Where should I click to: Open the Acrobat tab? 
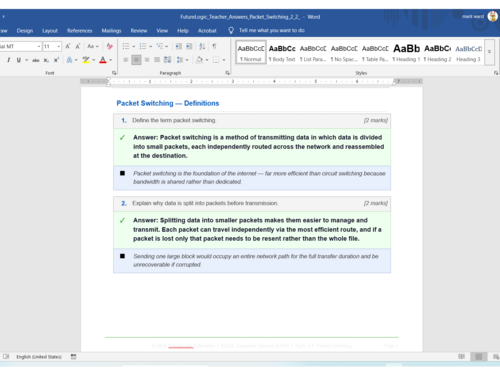click(x=207, y=31)
